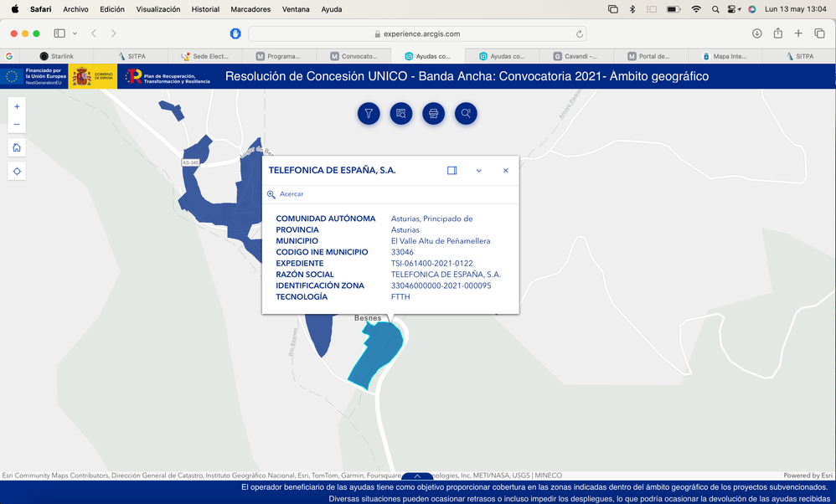Viewport: 836px width, 504px height.
Task: Find my location using the crosshair icon
Action: point(16,171)
